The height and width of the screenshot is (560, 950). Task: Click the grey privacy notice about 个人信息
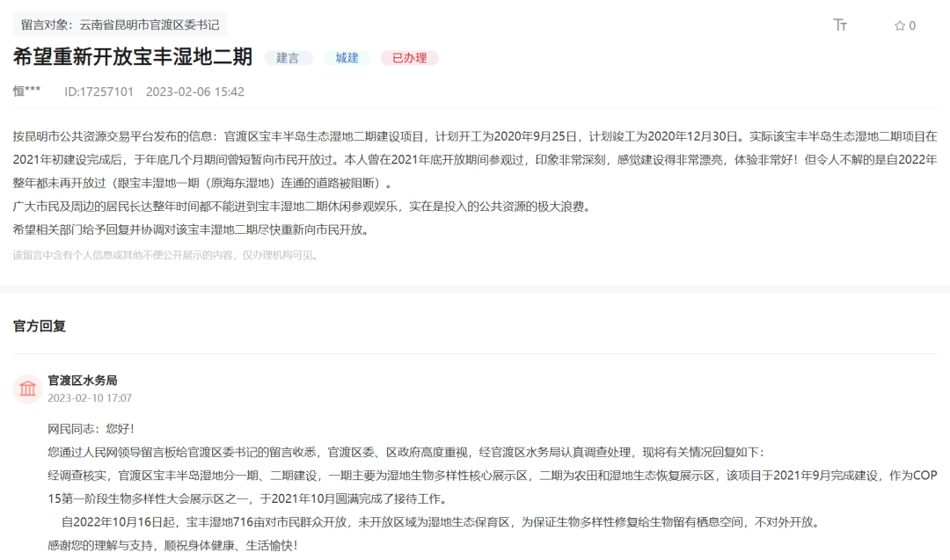click(165, 255)
